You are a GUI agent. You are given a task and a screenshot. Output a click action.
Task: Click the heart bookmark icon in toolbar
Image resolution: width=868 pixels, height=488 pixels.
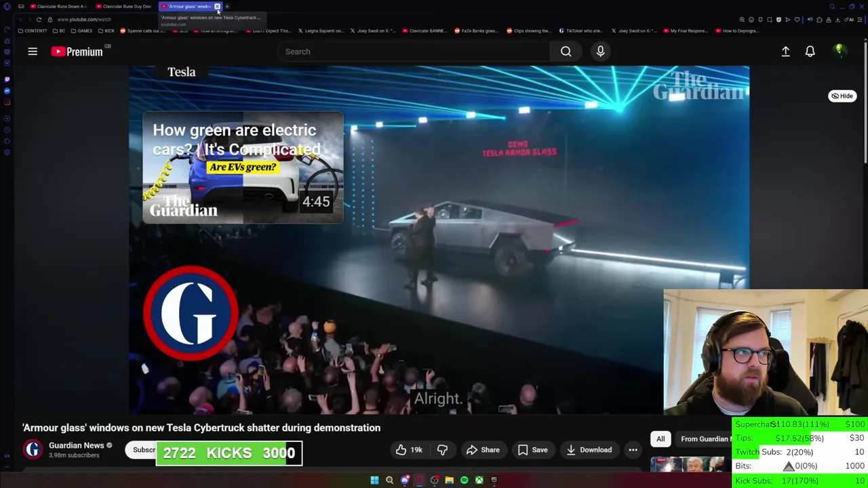click(797, 20)
